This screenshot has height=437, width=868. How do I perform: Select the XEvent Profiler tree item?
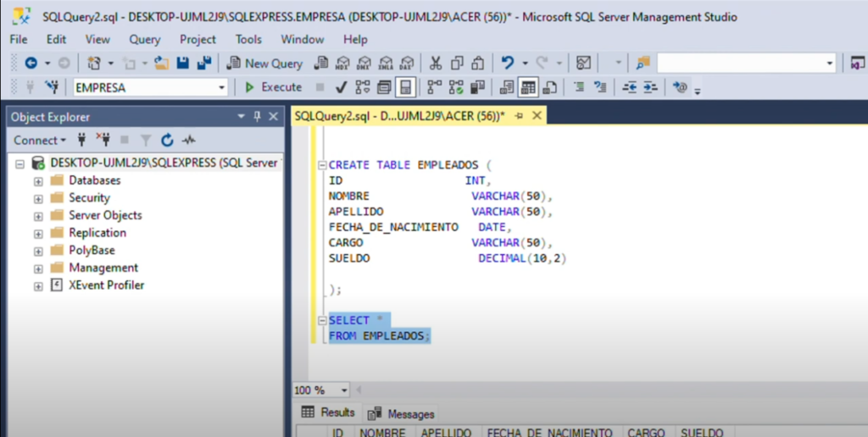(106, 285)
